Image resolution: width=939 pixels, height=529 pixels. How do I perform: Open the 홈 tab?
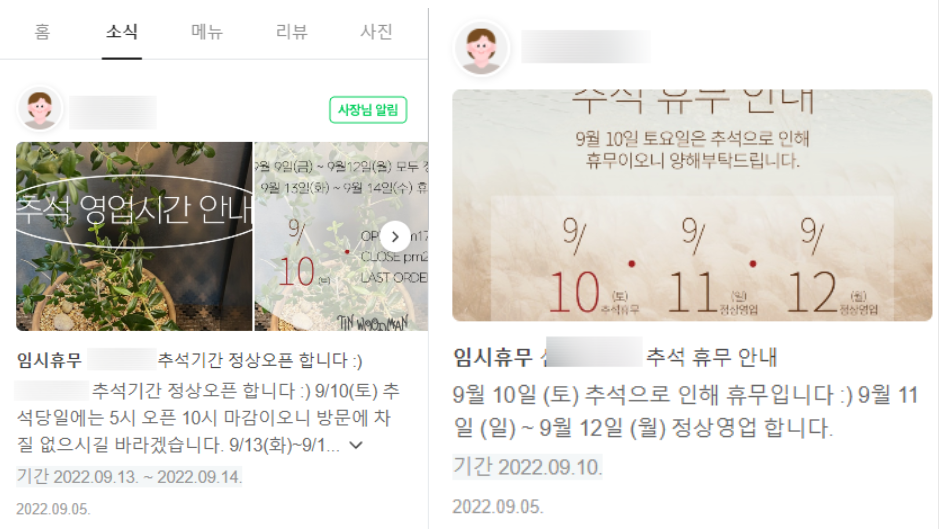(x=42, y=32)
